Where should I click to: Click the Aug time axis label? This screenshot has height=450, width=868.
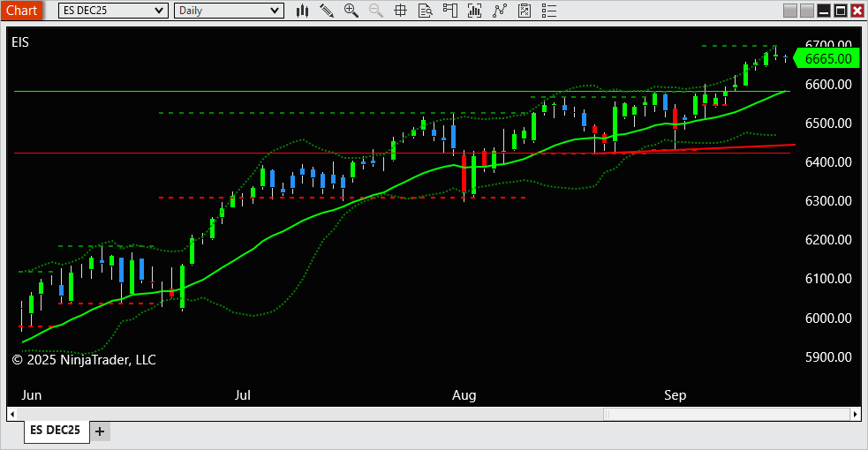pos(464,395)
